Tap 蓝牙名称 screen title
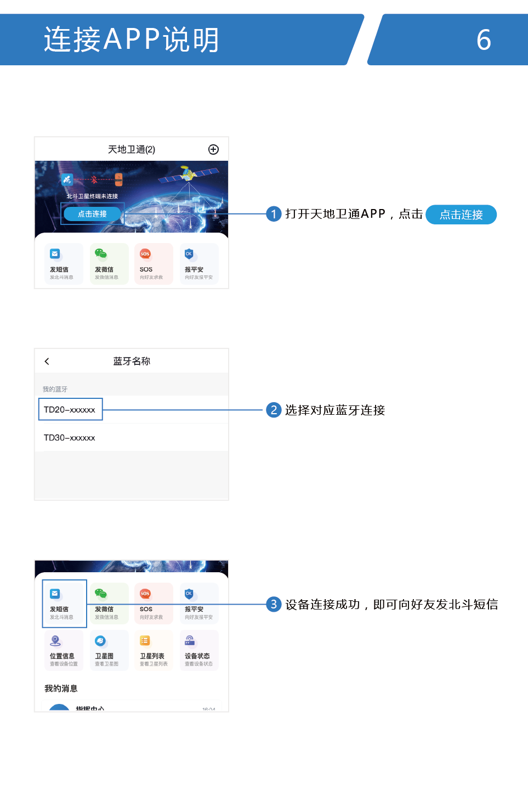This screenshot has width=528, height=812. pyautogui.click(x=132, y=361)
